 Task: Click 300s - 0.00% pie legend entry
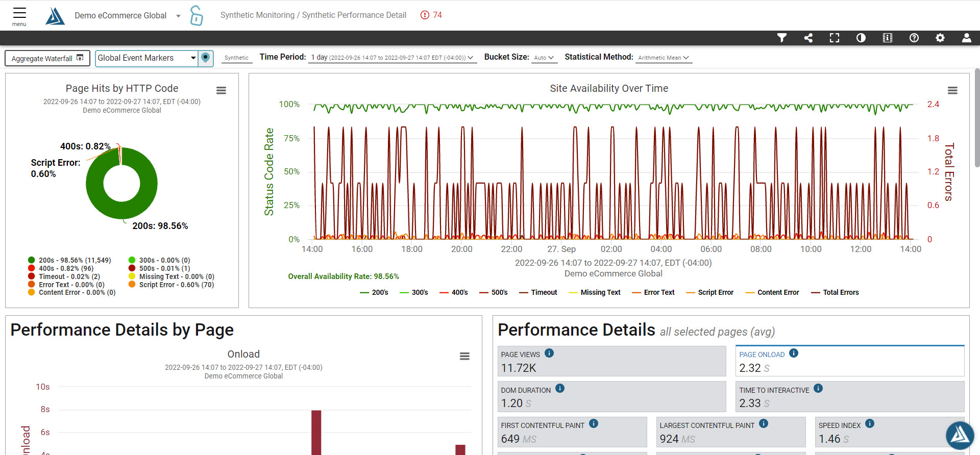point(159,260)
